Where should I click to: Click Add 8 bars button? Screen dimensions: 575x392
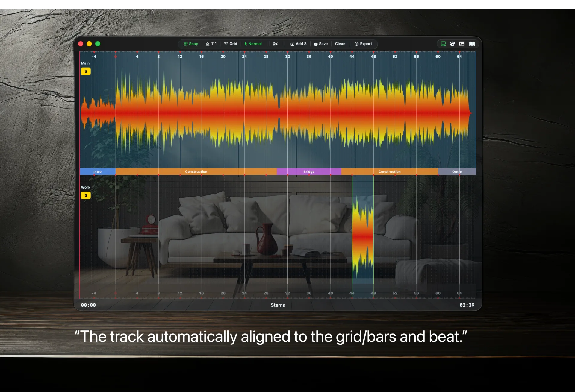(x=298, y=44)
